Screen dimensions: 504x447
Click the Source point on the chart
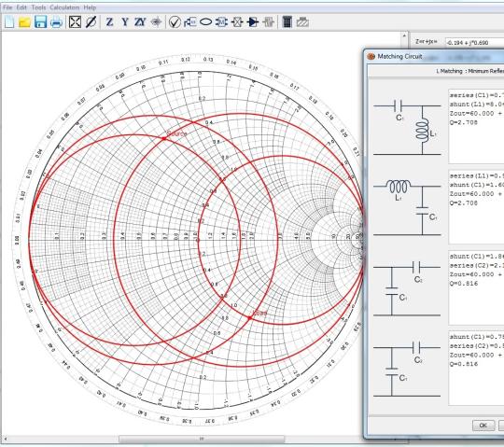(x=164, y=138)
